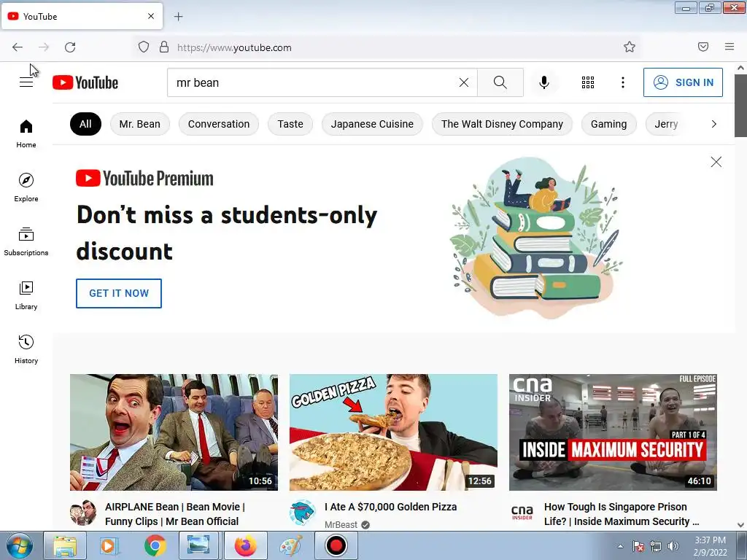Click the YouTube logo
747x560 pixels.
[x=85, y=82]
